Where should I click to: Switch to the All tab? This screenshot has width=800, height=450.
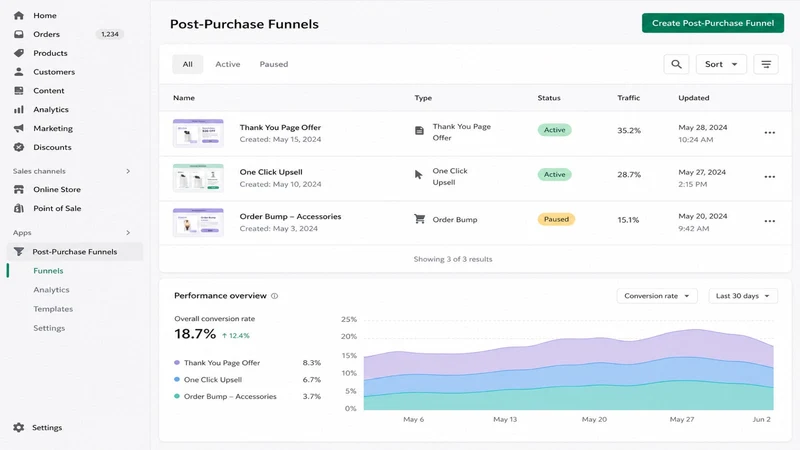coord(188,64)
